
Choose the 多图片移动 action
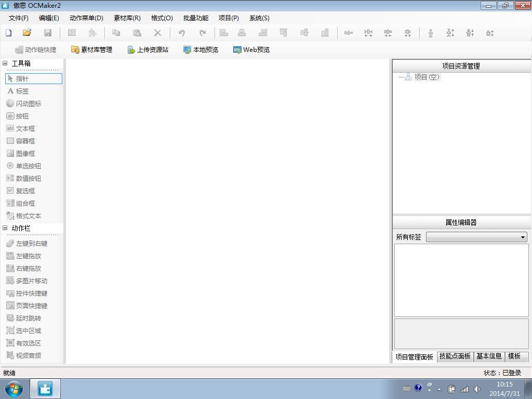[x=27, y=281]
